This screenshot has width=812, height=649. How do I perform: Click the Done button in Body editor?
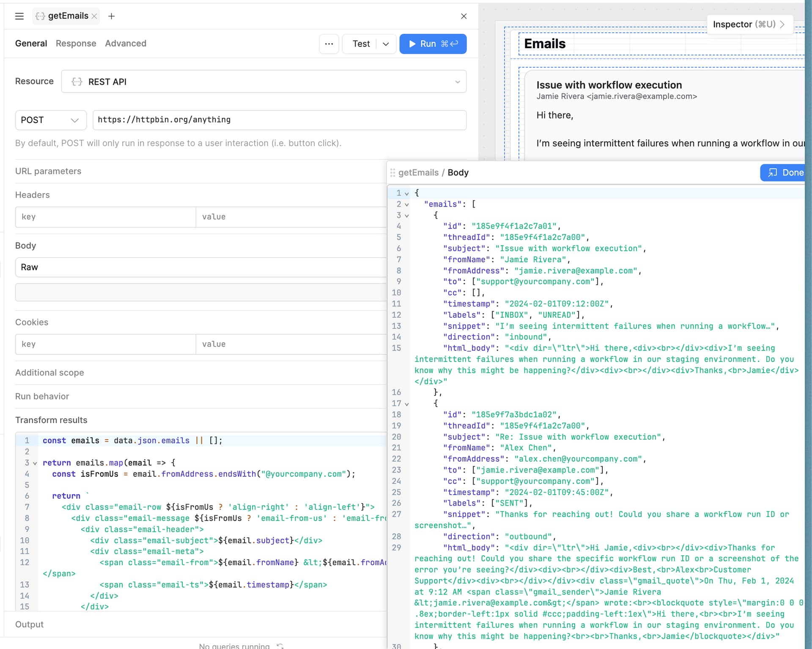point(785,172)
